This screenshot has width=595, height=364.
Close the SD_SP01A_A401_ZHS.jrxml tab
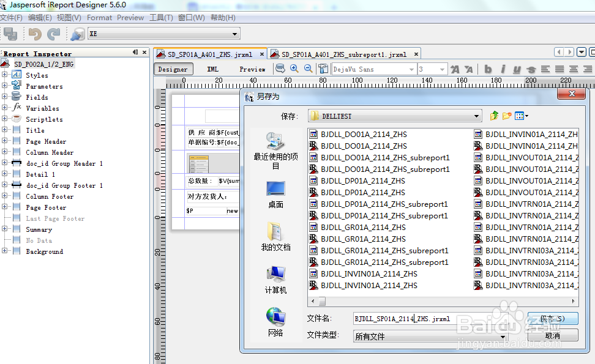tap(262, 54)
